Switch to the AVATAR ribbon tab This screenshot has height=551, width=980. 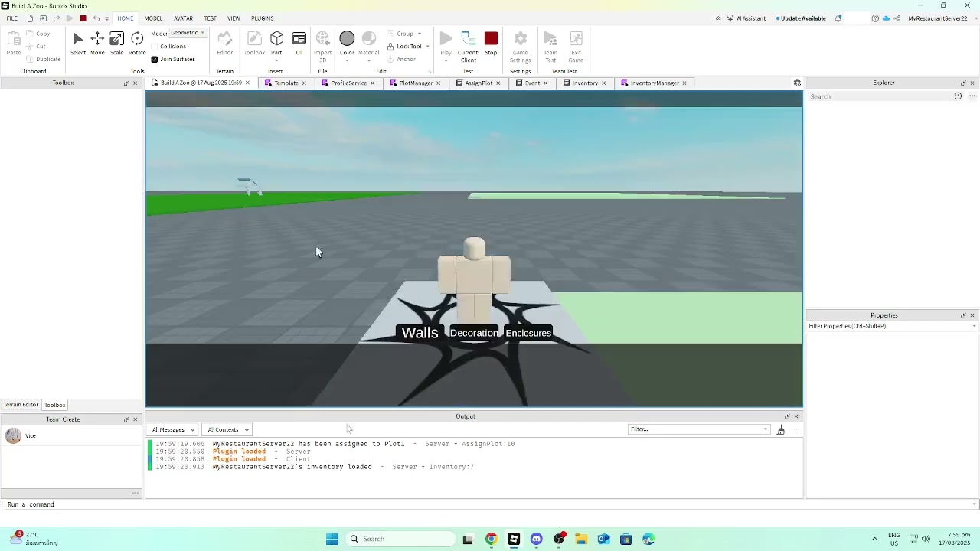[x=184, y=18]
